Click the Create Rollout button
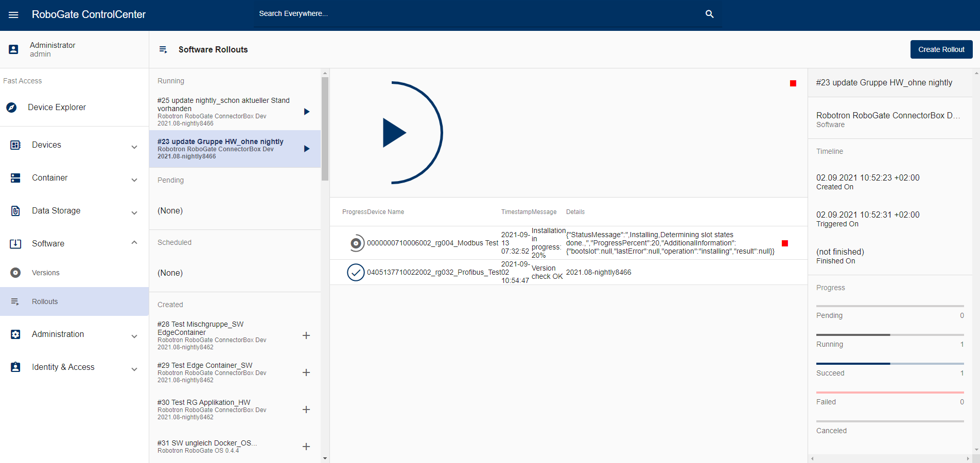980x463 pixels. tap(941, 49)
